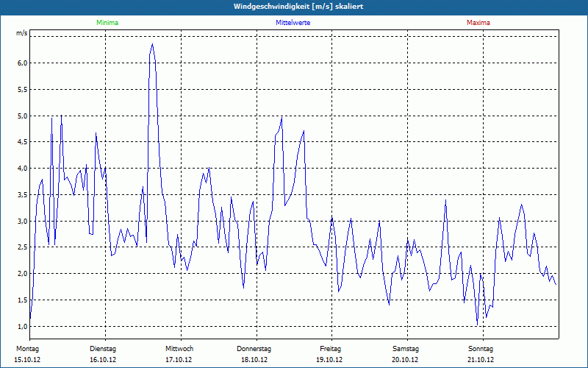Click the 1,5 y-axis value

point(23,300)
